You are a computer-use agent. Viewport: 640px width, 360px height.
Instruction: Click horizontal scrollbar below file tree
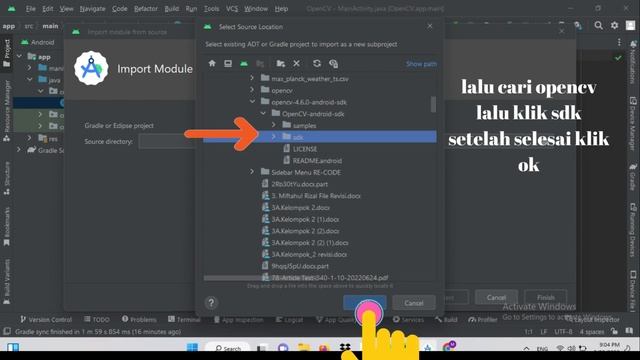point(261,278)
